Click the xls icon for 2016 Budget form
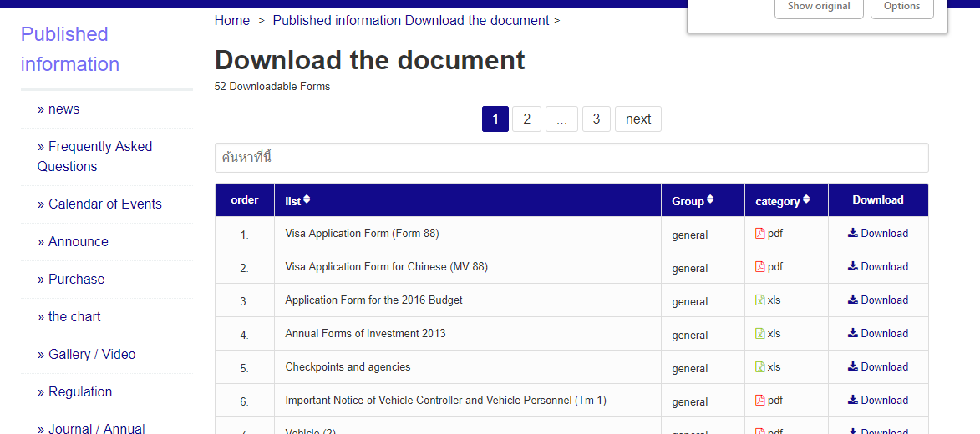The height and width of the screenshot is (434, 980). (760, 300)
